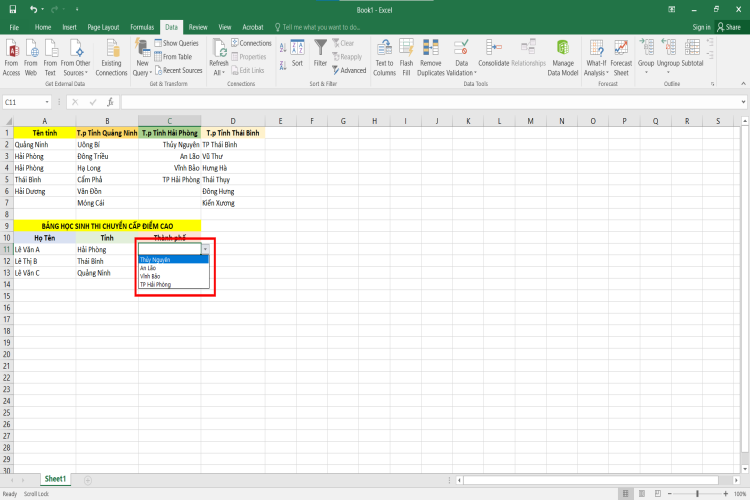Click Advanced filter option
This screenshot has width=750, height=500.
349,70
